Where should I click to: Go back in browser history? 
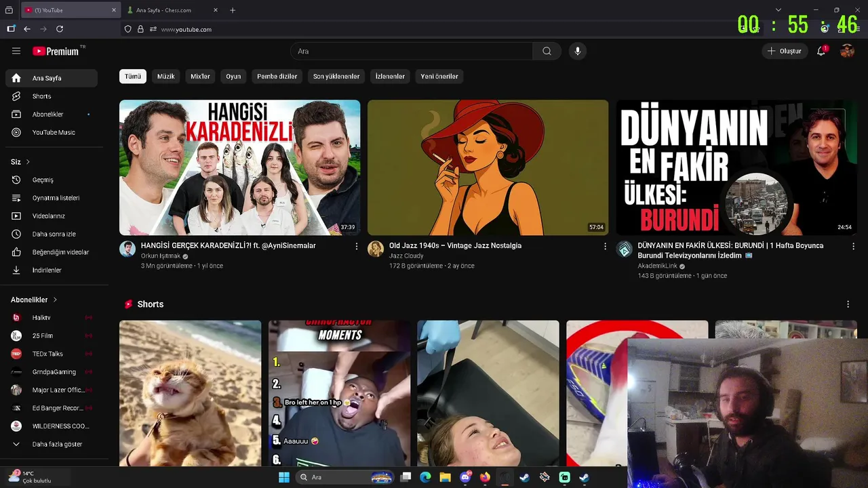click(x=27, y=29)
